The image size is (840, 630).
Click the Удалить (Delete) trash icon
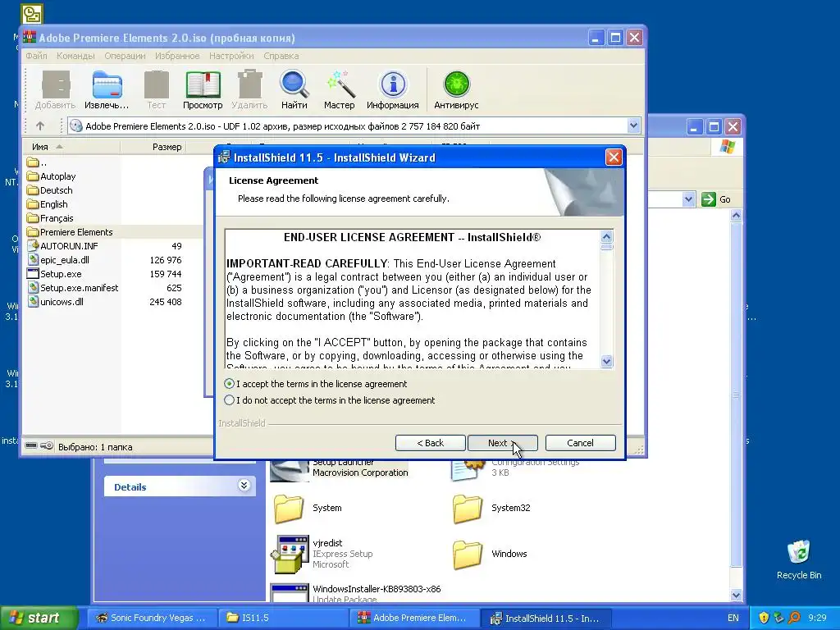point(249,90)
